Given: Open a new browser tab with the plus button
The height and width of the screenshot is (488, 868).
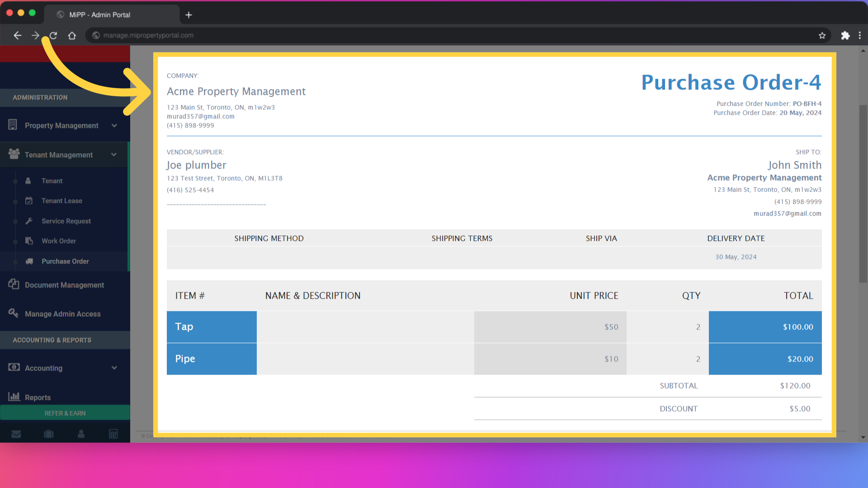Looking at the screenshot, I should (x=189, y=14).
